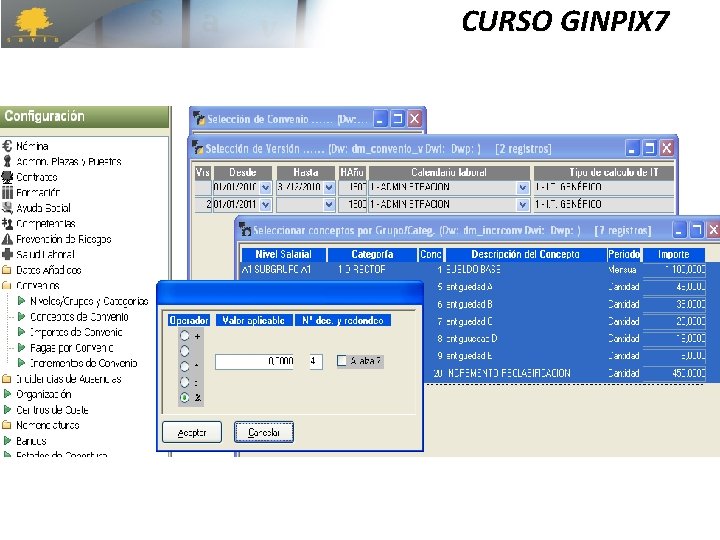Click the Prevención de Riesgos warning icon

(x=7, y=239)
